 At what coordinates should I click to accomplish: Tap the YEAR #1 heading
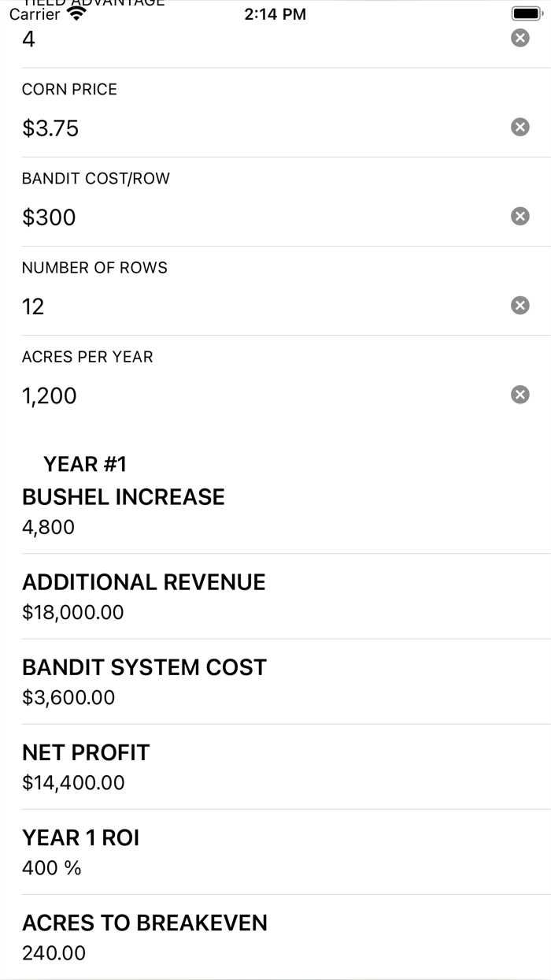(x=83, y=464)
